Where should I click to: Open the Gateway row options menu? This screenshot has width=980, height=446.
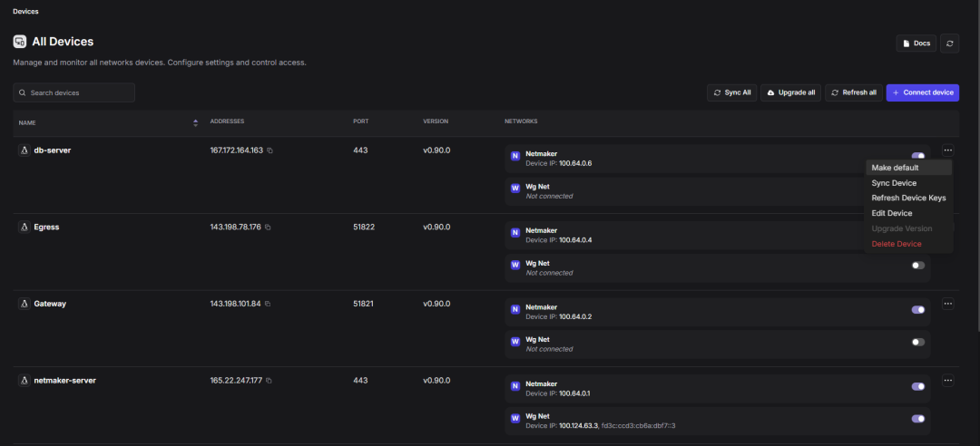tap(947, 304)
